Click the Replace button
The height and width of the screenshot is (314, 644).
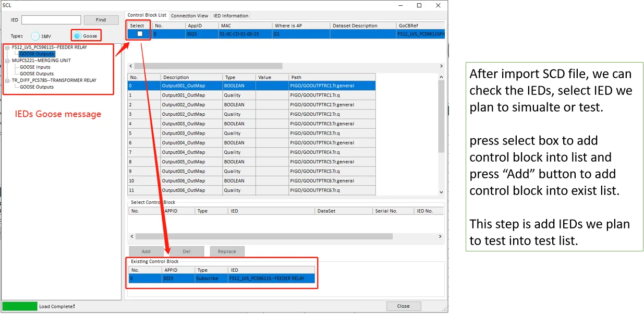click(227, 251)
